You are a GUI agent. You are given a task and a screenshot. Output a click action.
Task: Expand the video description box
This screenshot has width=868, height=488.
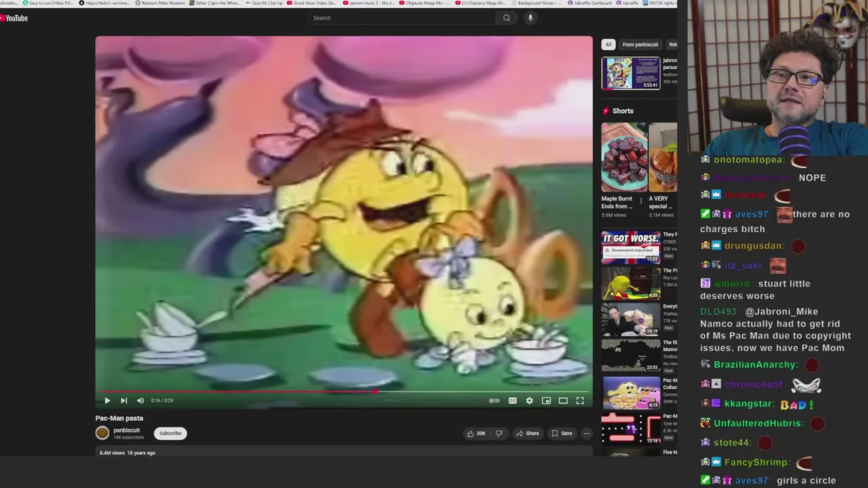[x=344, y=453]
